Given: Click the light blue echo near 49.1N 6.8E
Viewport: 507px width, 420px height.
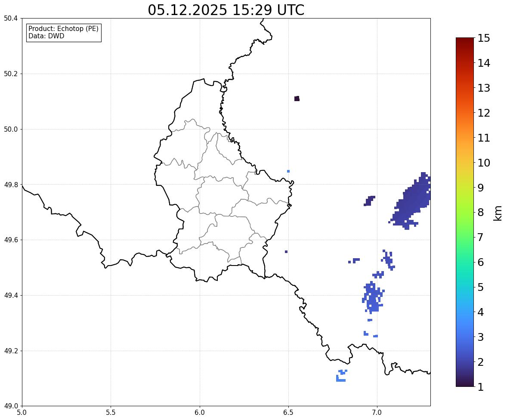Looking at the screenshot, I should tap(341, 376).
